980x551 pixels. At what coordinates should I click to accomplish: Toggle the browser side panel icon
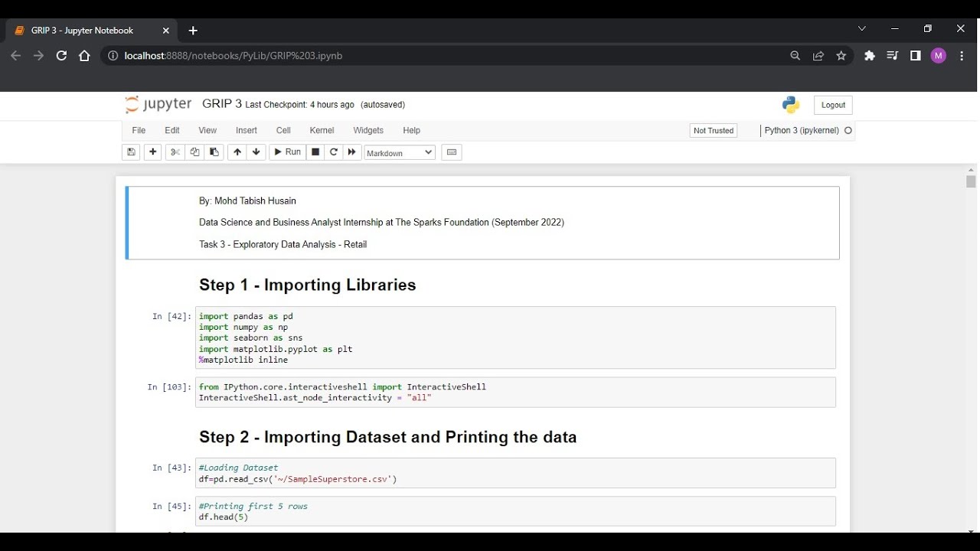(x=916, y=56)
